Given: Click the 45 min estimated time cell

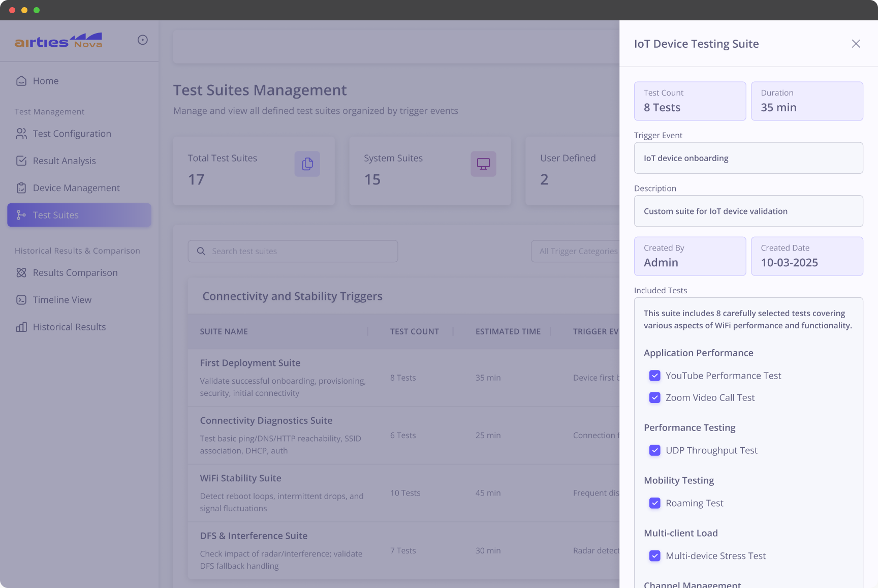Looking at the screenshot, I should [x=488, y=493].
